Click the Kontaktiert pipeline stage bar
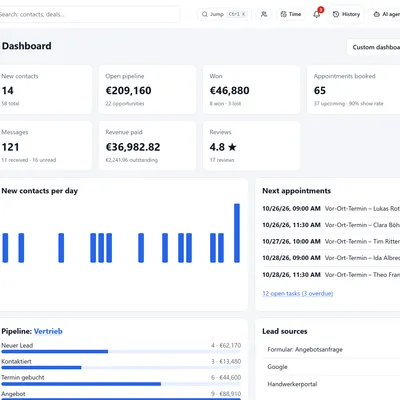Image resolution: width=400 pixels, height=400 pixels. coord(121,367)
